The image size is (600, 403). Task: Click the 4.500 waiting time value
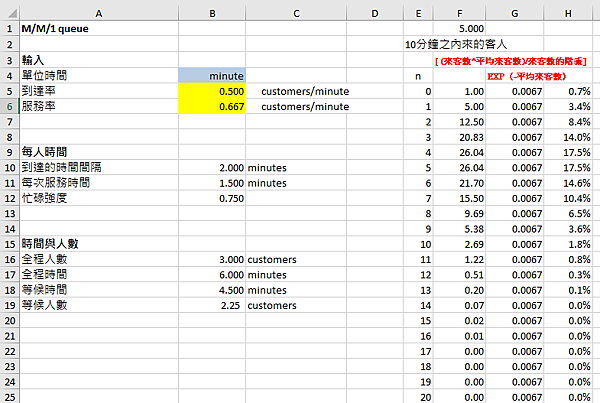(x=231, y=290)
